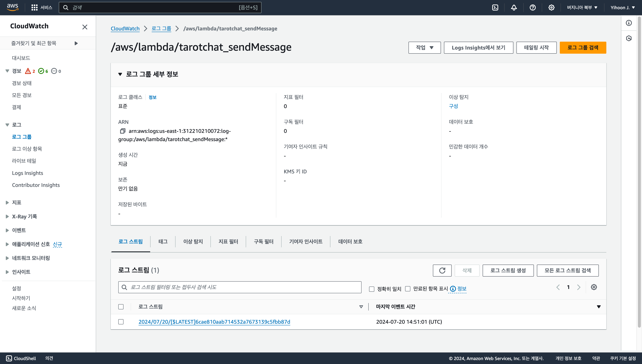
Task: Open the notifications bell
Action: point(514,8)
